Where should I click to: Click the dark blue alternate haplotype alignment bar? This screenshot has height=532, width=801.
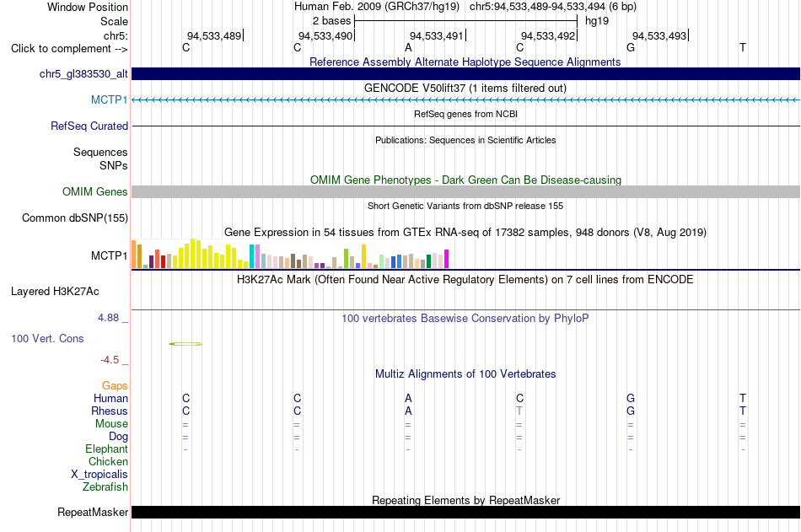(x=465, y=73)
